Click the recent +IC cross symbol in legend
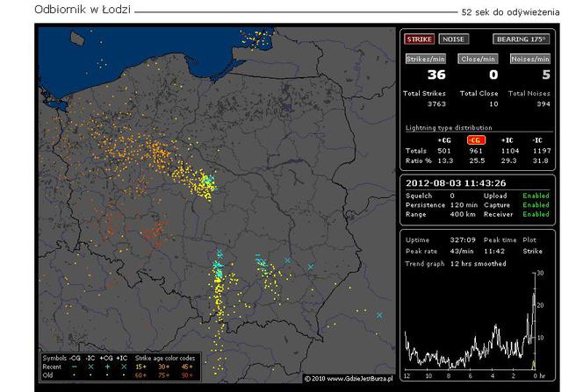The width and height of the screenshot is (583, 392). (124, 367)
